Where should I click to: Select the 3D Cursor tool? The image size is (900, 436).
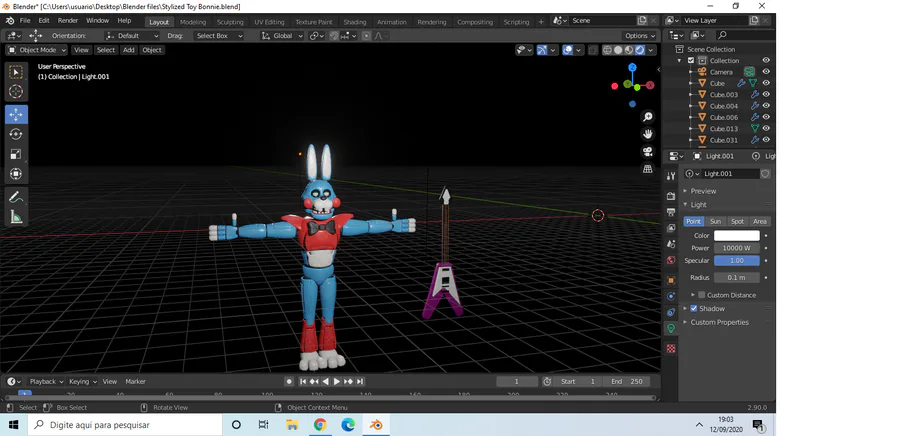coord(16,92)
